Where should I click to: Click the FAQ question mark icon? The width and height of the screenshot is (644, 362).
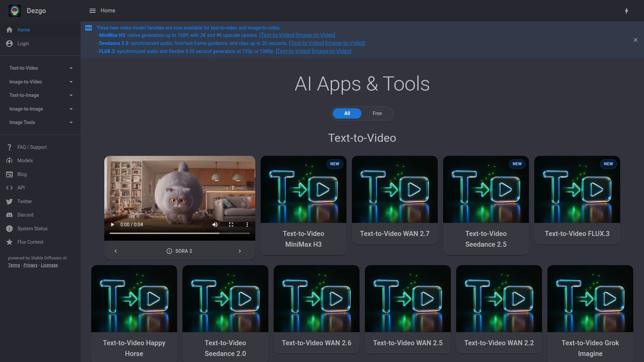[x=9, y=147]
